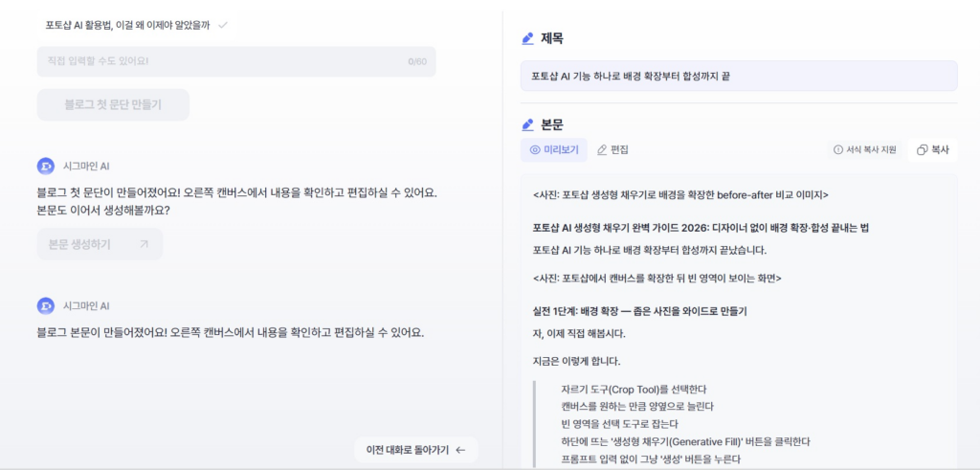Go back with 이전 대화로 돌아가기

[x=415, y=450]
